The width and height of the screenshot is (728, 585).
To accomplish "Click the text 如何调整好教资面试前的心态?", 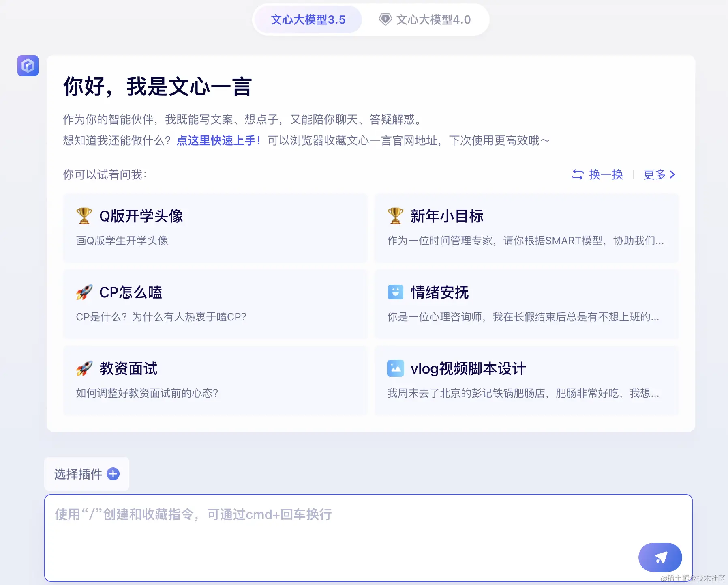I will (x=147, y=393).
